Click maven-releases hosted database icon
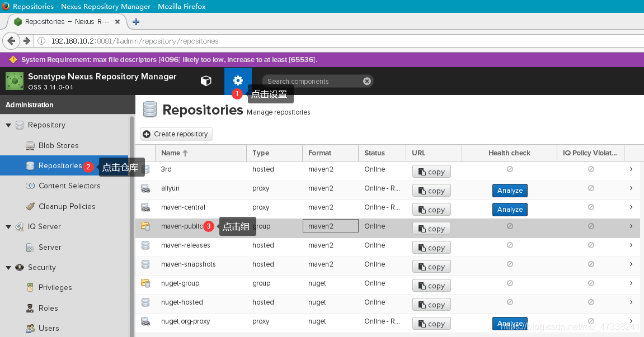Screen dimensions: 644x337 pos(145,245)
